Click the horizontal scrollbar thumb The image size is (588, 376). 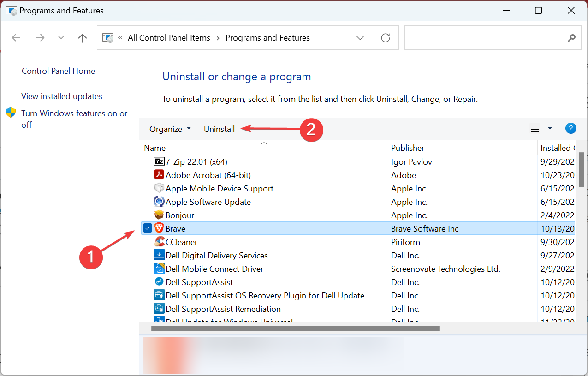[295, 328]
